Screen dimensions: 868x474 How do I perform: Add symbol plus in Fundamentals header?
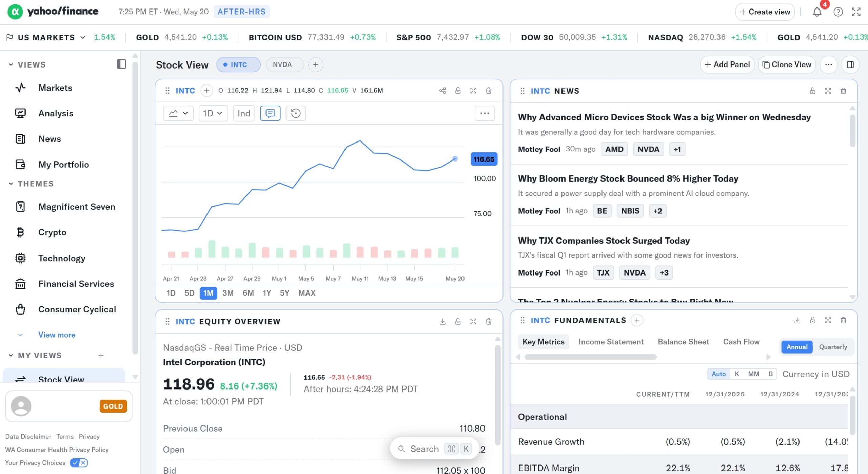637,320
